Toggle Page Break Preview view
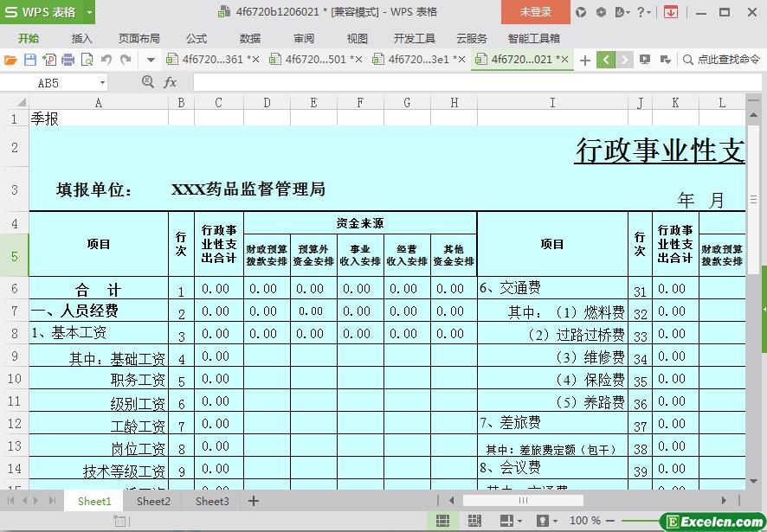Image resolution: width=767 pixels, height=532 pixels. (x=474, y=521)
